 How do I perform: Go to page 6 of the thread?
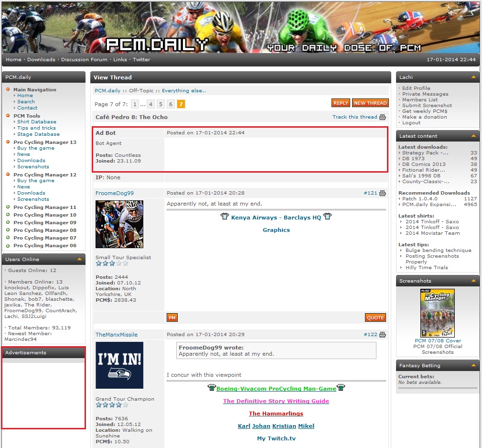[x=171, y=104]
